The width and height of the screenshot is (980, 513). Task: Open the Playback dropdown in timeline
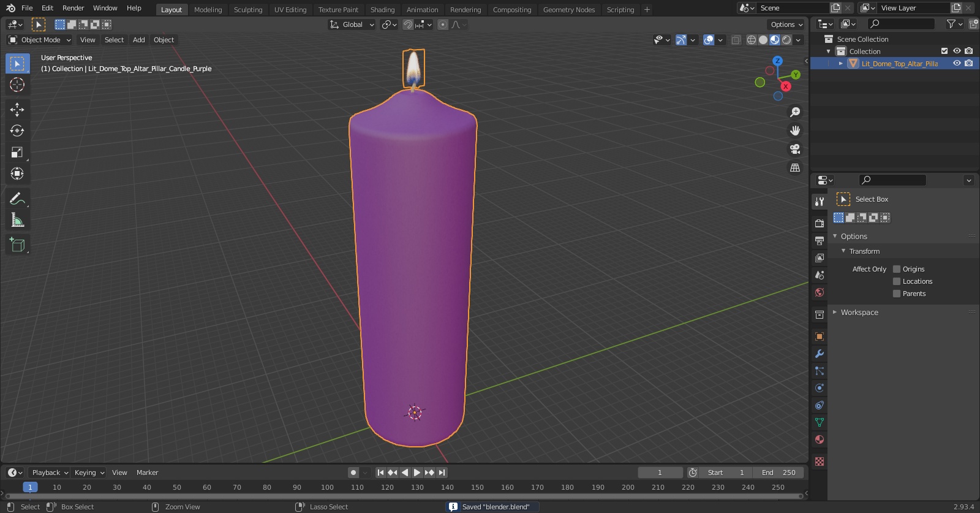50,473
